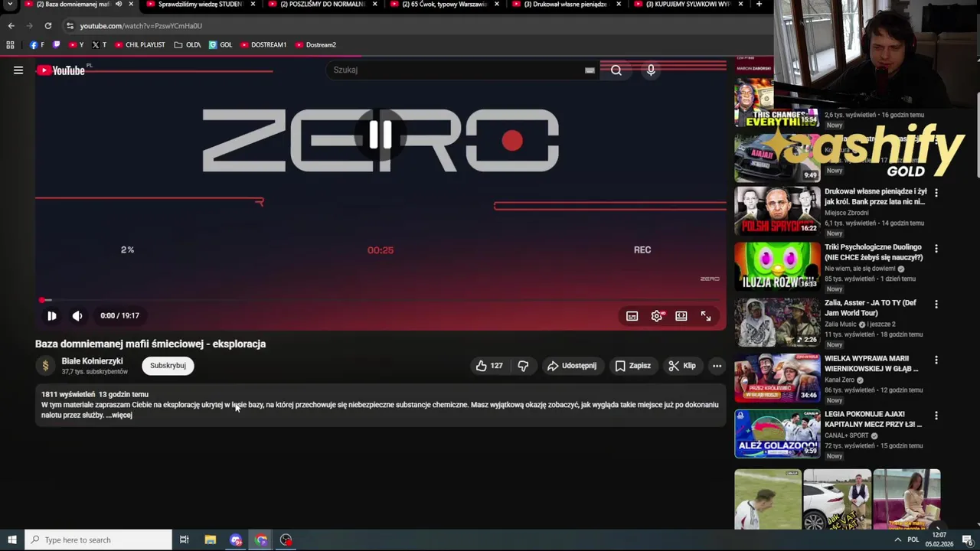The height and width of the screenshot is (551, 980).
Task: Open the apps grid bookmark icon
Action: pos(10,45)
